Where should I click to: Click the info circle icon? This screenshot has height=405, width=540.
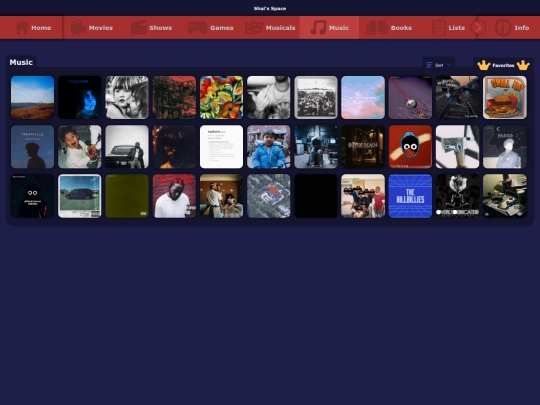point(502,28)
